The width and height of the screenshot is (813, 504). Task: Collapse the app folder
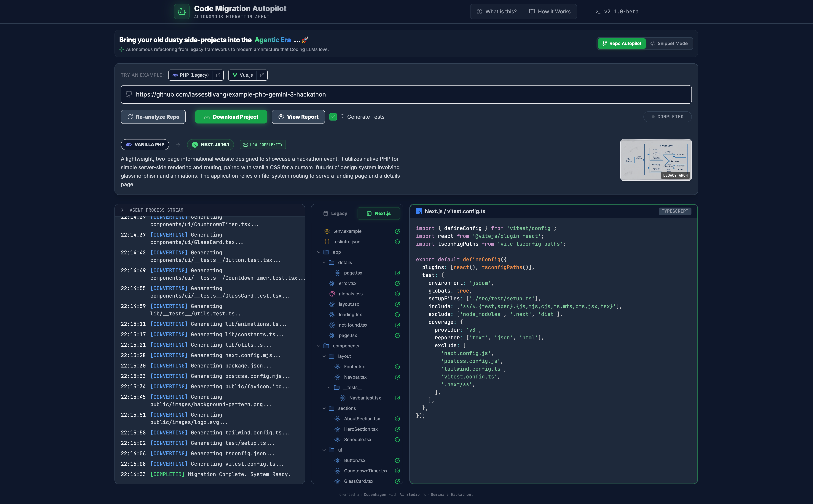(x=319, y=252)
